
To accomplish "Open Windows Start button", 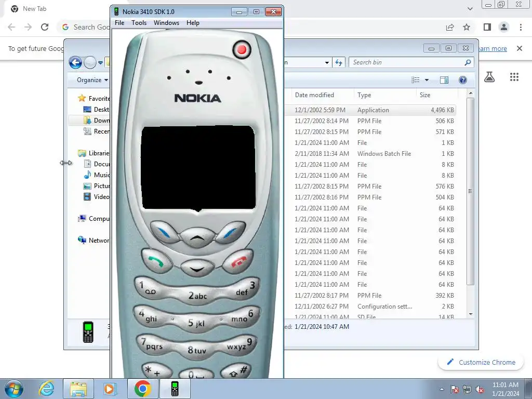I will click(x=14, y=389).
